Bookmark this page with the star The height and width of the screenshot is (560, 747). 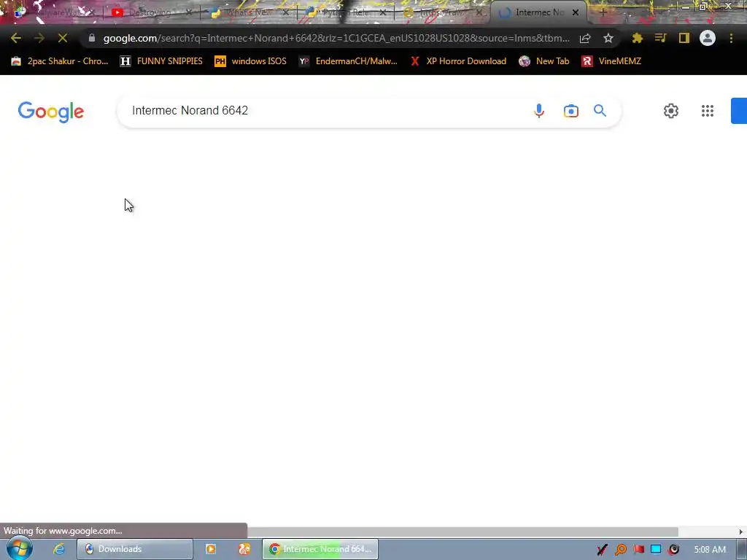pyautogui.click(x=608, y=38)
